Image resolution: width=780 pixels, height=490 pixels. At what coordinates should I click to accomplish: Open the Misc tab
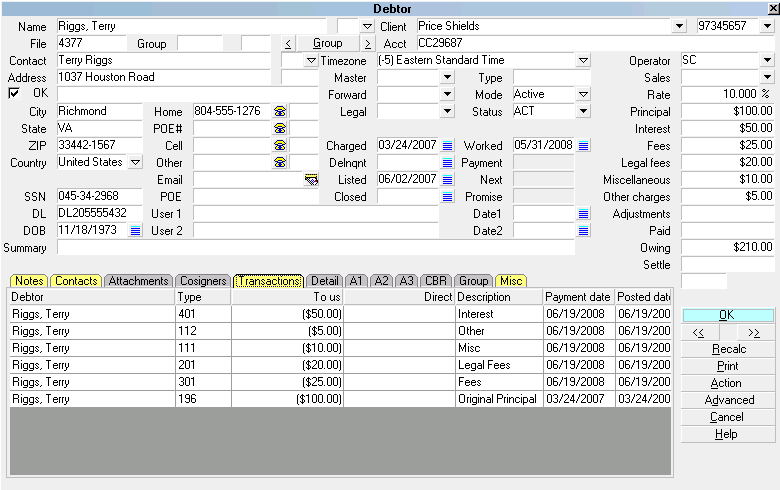(x=511, y=281)
